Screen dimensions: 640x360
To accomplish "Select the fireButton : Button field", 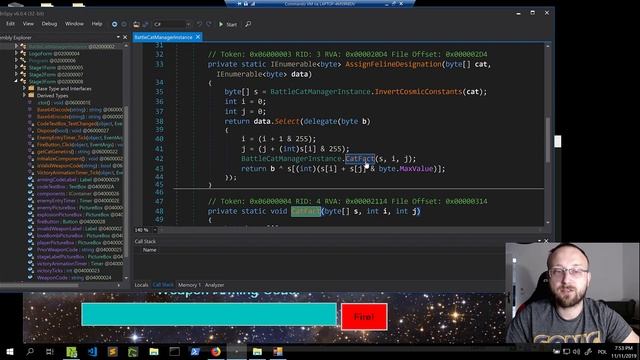I will point(71,222).
